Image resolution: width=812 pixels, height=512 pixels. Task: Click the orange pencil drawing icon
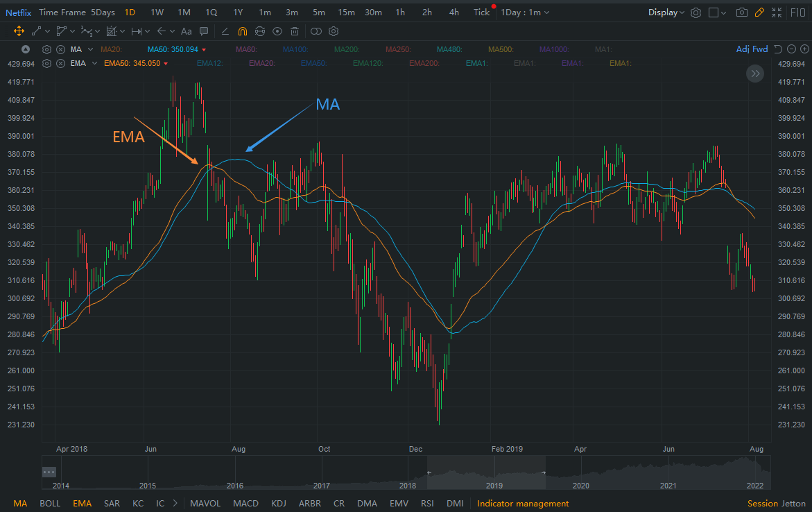(759, 12)
